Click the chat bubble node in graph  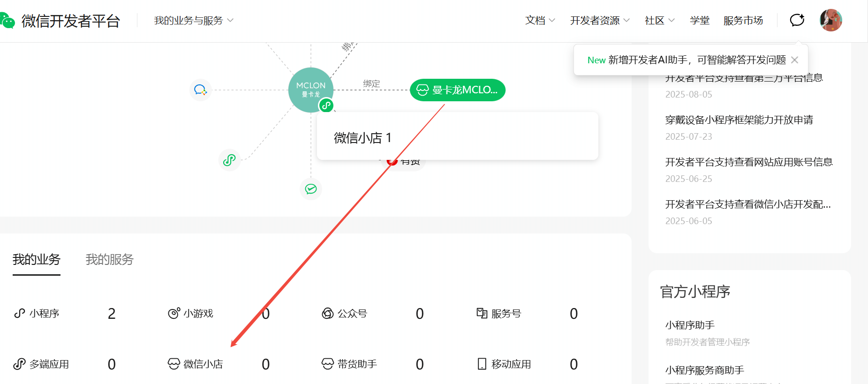[x=200, y=90]
